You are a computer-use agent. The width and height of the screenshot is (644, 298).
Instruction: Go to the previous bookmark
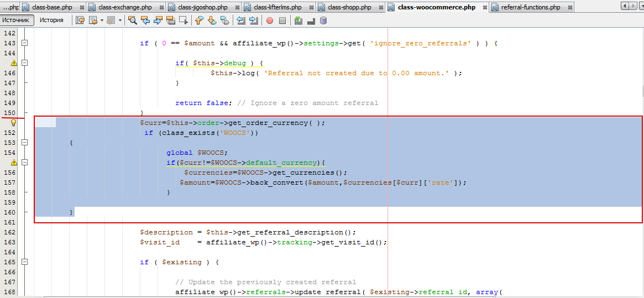(199, 20)
